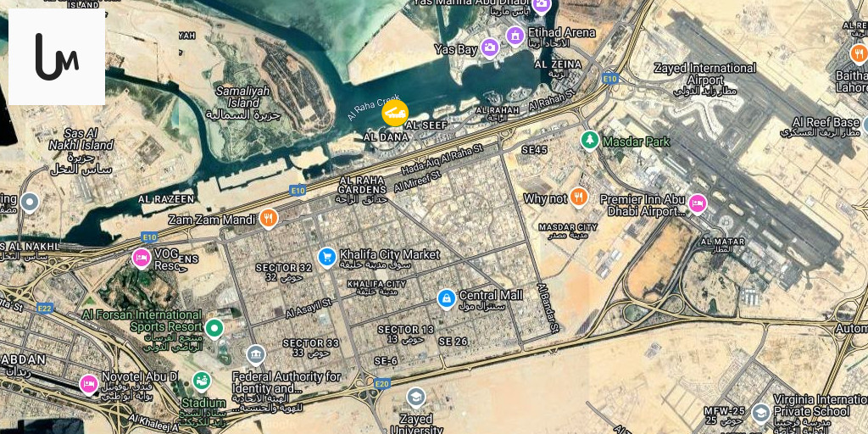Screen dimensions: 868x434
Task: Select the Zayed University graduation cap pin
Action: click(416, 398)
